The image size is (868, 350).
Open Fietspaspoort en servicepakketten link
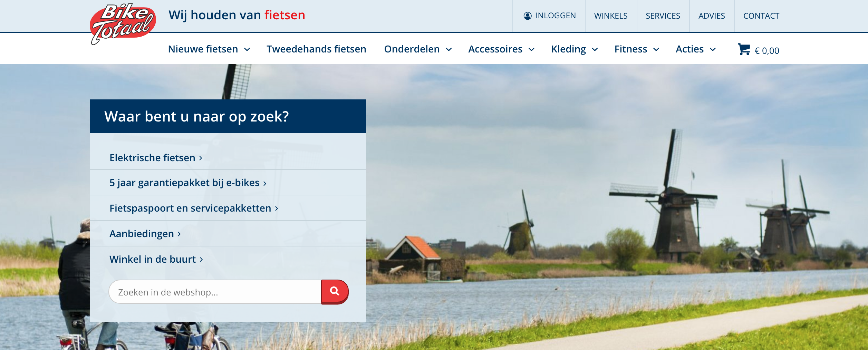tap(190, 208)
